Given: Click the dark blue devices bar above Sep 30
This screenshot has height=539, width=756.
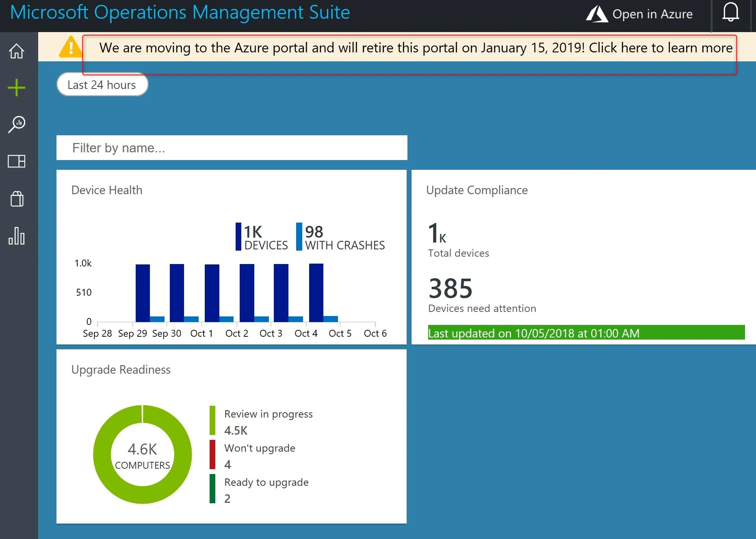Looking at the screenshot, I should pyautogui.click(x=177, y=293).
